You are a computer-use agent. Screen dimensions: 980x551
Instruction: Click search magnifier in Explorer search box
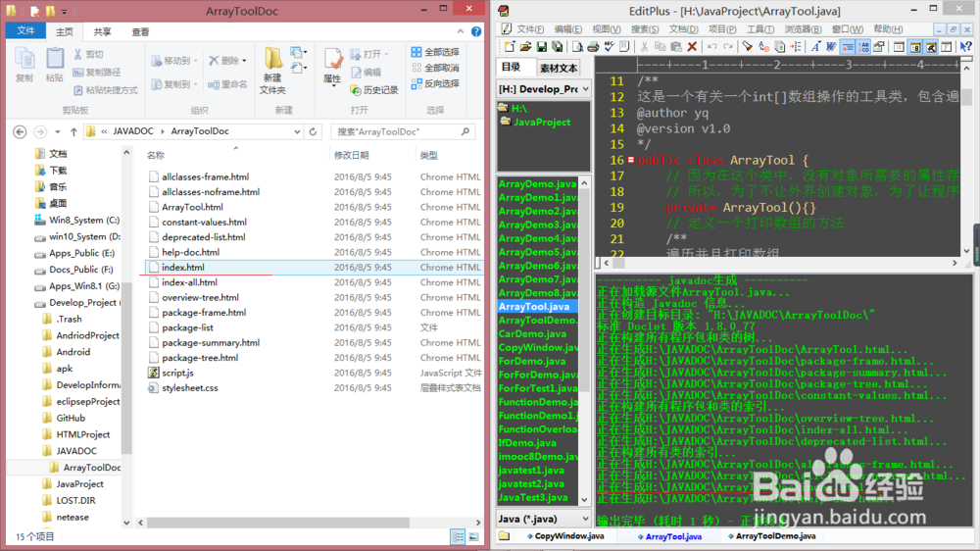(x=465, y=131)
